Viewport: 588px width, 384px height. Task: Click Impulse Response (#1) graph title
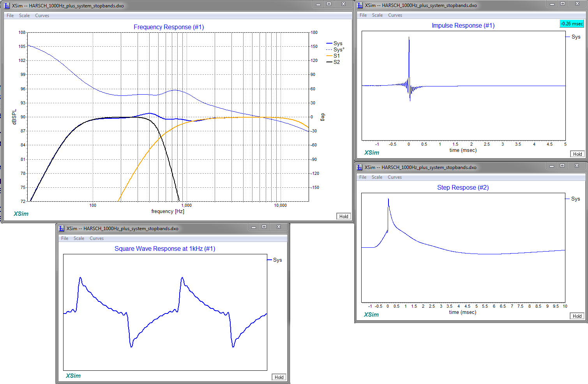point(463,26)
